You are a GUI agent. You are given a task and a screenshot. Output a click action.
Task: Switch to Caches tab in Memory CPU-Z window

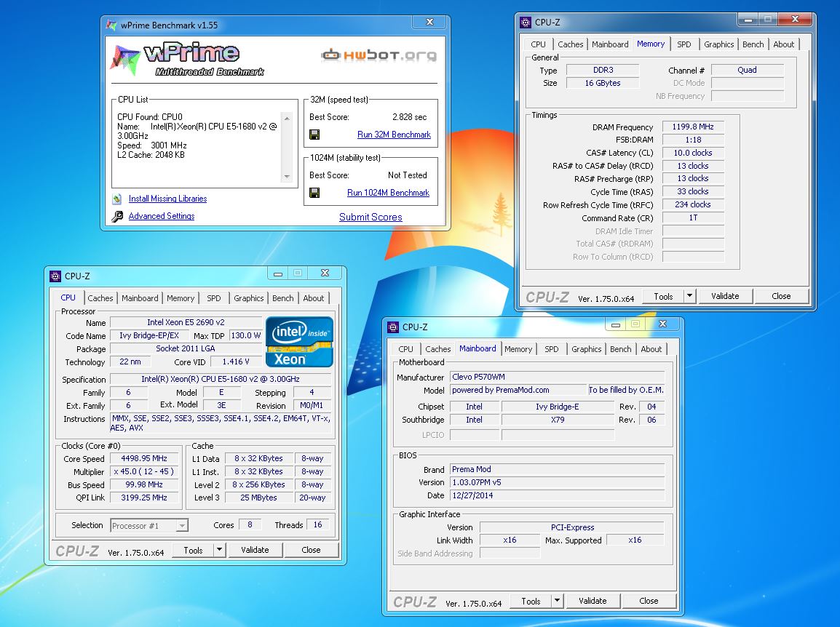tap(570, 44)
